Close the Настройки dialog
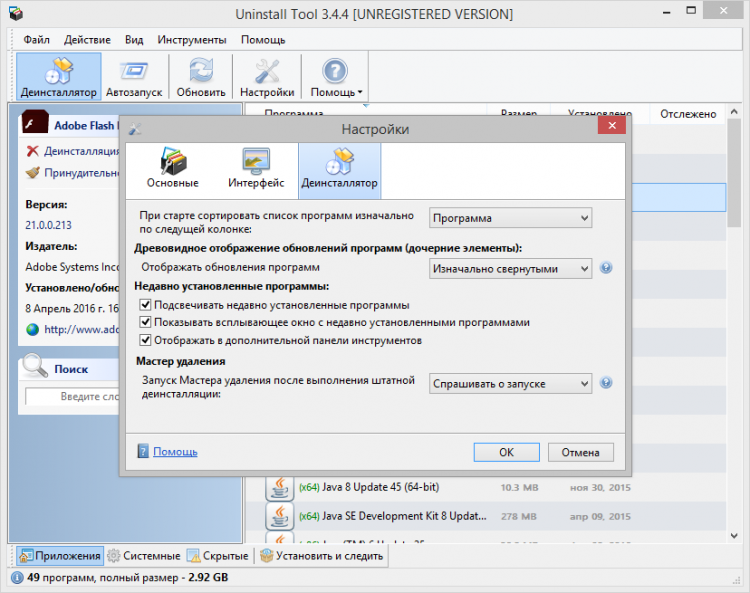This screenshot has height=593, width=750. [611, 125]
